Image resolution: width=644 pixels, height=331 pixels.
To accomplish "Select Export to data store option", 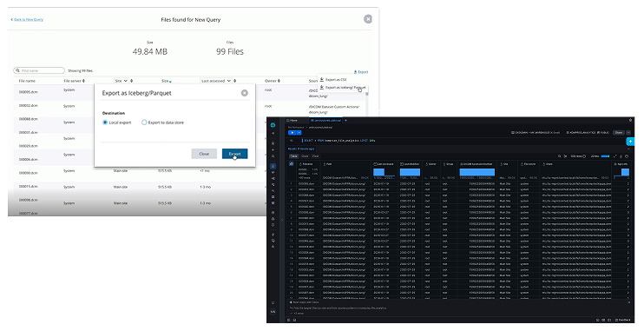I will point(144,122).
